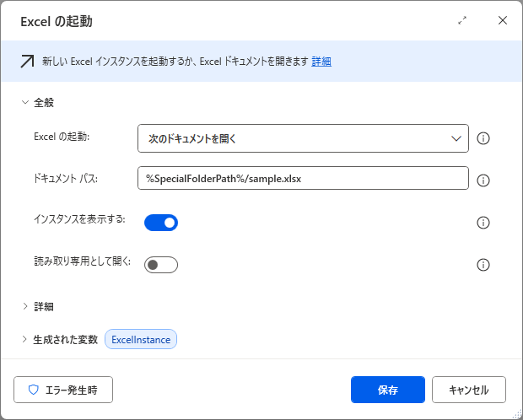
Task: Disable the インスタンスを表示する toggle
Action: click(161, 223)
